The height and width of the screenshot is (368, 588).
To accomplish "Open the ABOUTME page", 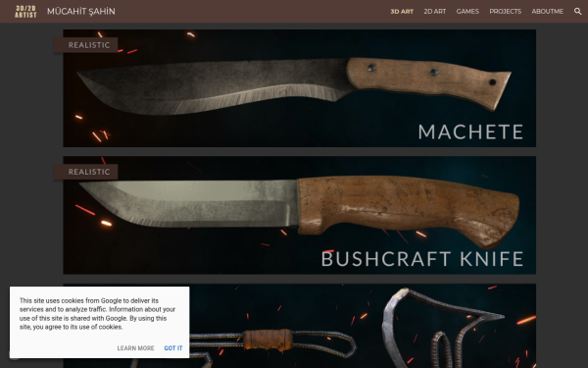I will click(547, 11).
